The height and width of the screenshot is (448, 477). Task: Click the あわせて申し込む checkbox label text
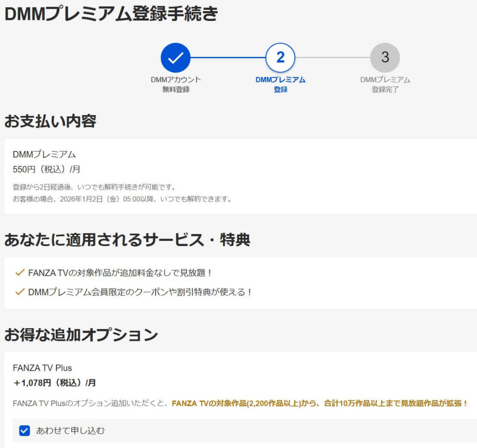(70, 431)
